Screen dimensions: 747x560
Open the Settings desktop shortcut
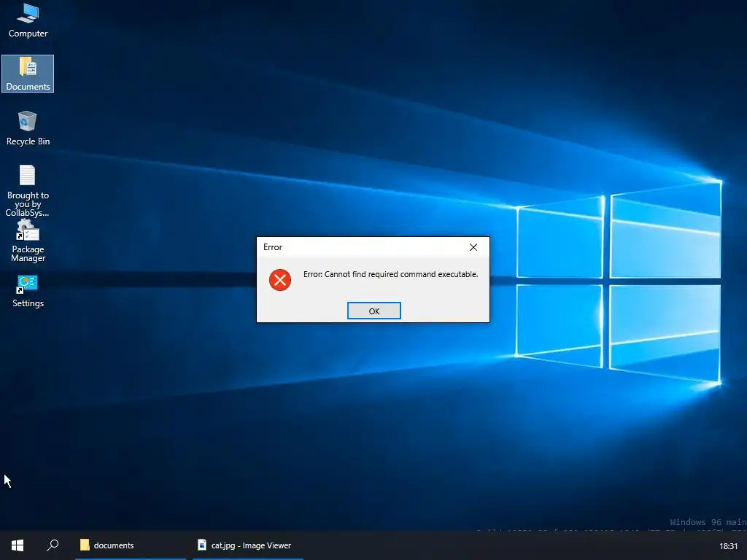pyautogui.click(x=28, y=292)
